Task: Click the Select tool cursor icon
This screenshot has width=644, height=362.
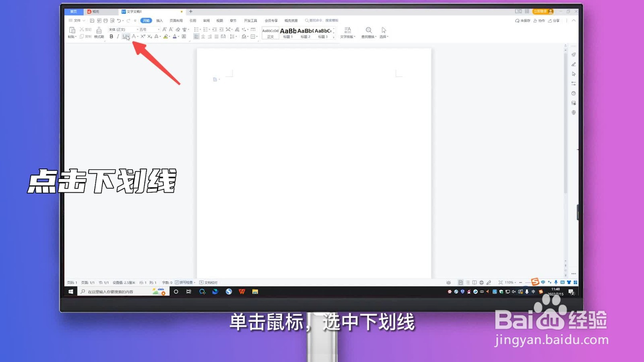Action: [x=384, y=30]
